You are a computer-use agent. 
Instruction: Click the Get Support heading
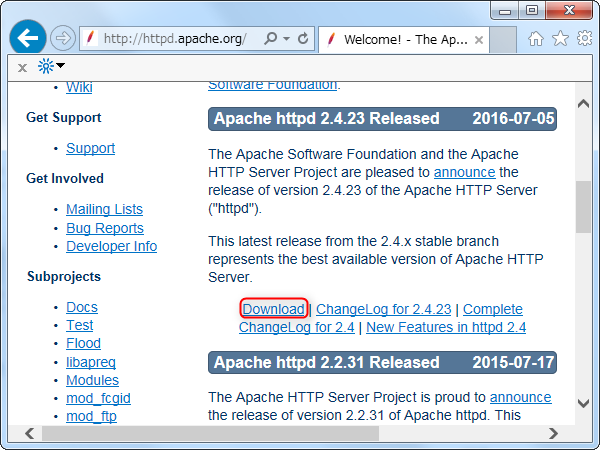tap(64, 117)
